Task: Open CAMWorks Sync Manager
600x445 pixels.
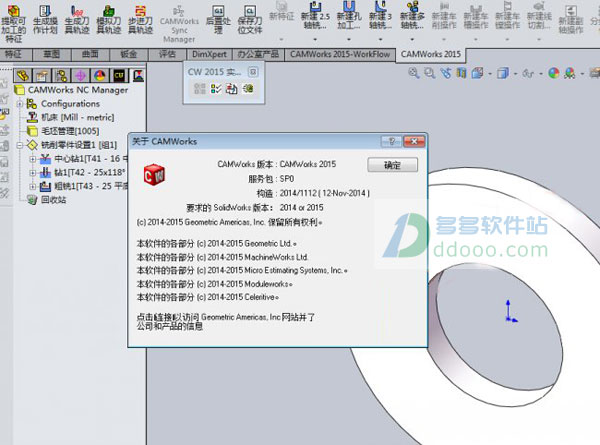Action: pos(179,23)
